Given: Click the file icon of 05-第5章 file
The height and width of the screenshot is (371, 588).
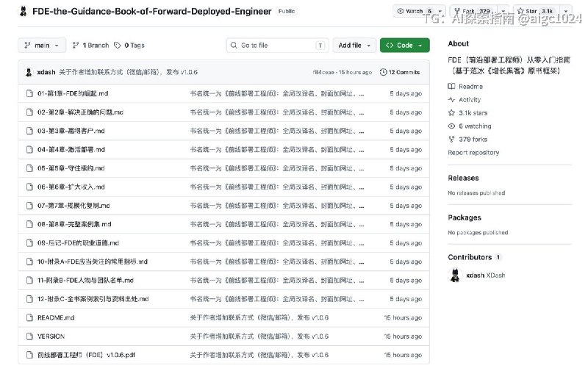Looking at the screenshot, I should pos(29,168).
